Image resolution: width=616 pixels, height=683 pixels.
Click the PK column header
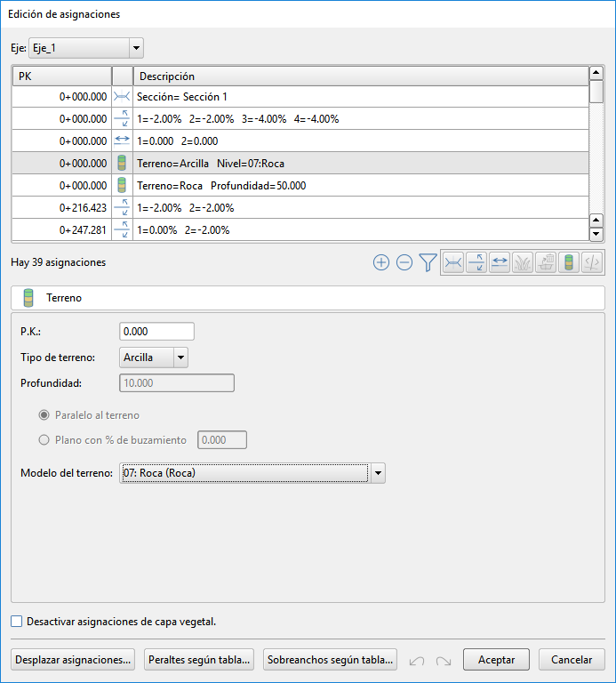pyautogui.click(x=62, y=76)
